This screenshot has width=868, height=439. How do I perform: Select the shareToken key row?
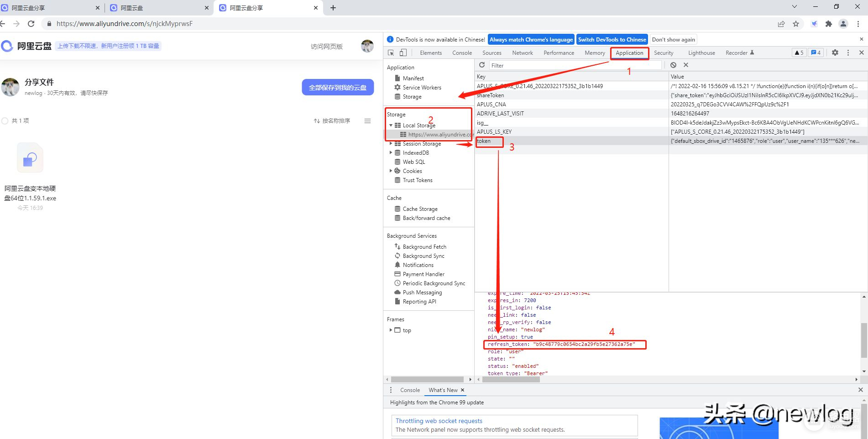671,95
